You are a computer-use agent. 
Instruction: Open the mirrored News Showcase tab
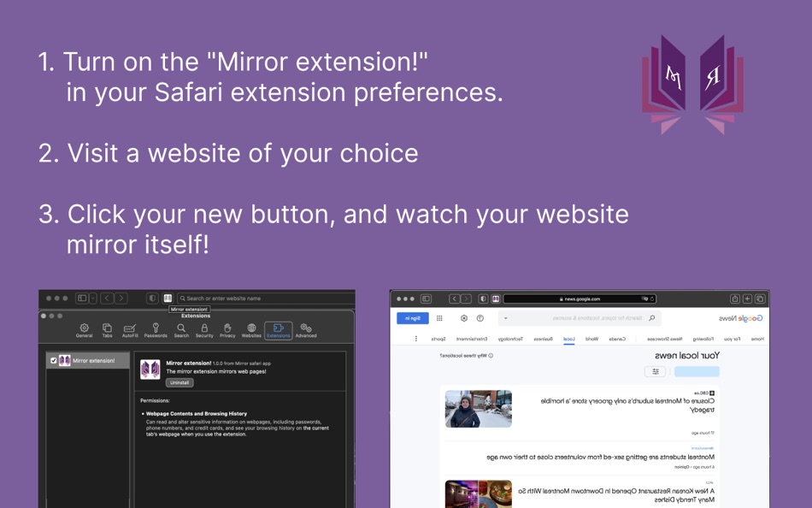tap(664, 339)
